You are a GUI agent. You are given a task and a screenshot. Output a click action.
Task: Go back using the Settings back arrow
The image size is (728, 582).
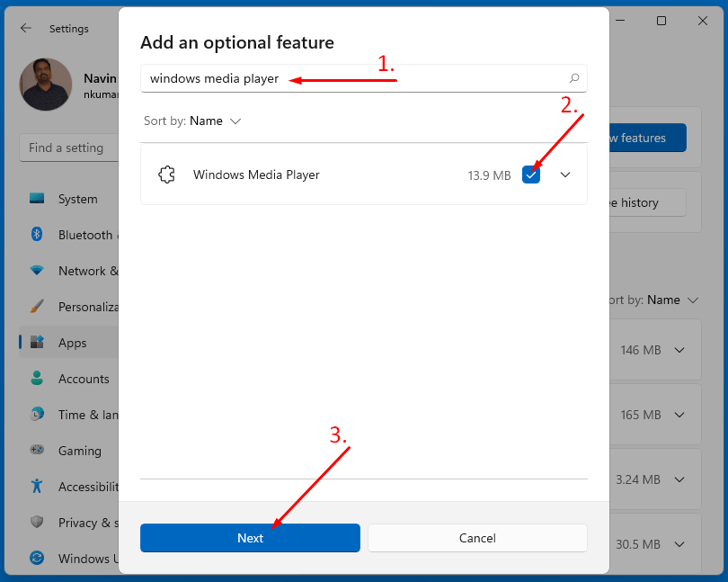pyautogui.click(x=26, y=29)
